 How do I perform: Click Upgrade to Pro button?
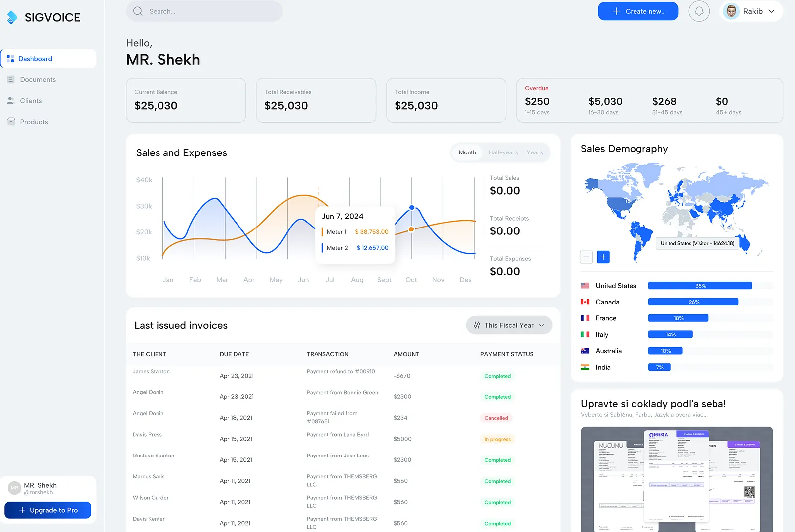click(x=48, y=510)
